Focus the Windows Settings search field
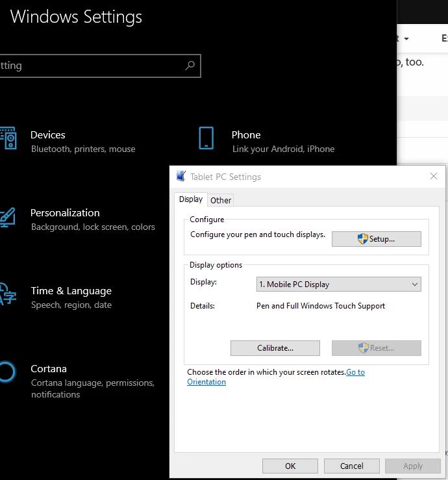Image resolution: width=448 pixels, height=480 pixels. tap(100, 66)
